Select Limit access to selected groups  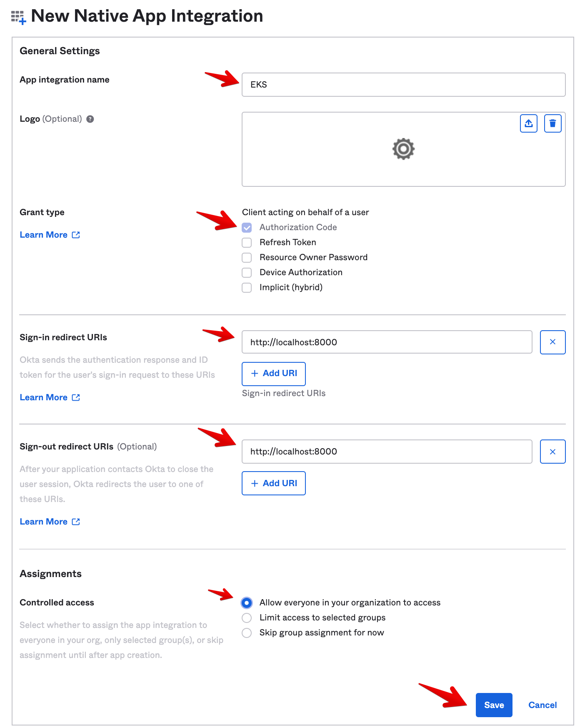tap(247, 618)
